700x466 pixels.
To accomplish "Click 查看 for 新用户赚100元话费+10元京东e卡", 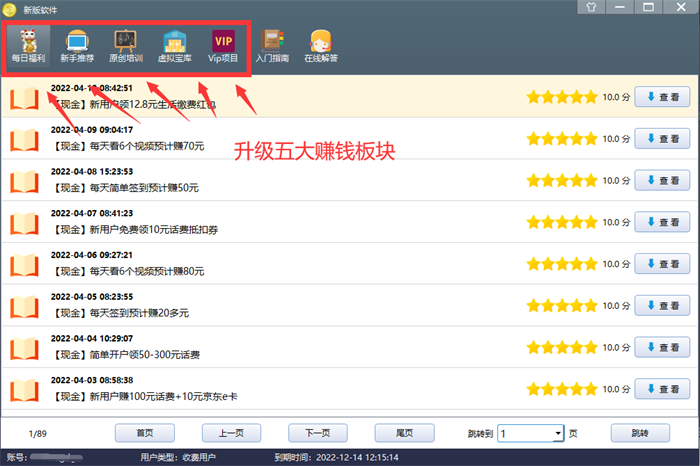I will [x=662, y=389].
